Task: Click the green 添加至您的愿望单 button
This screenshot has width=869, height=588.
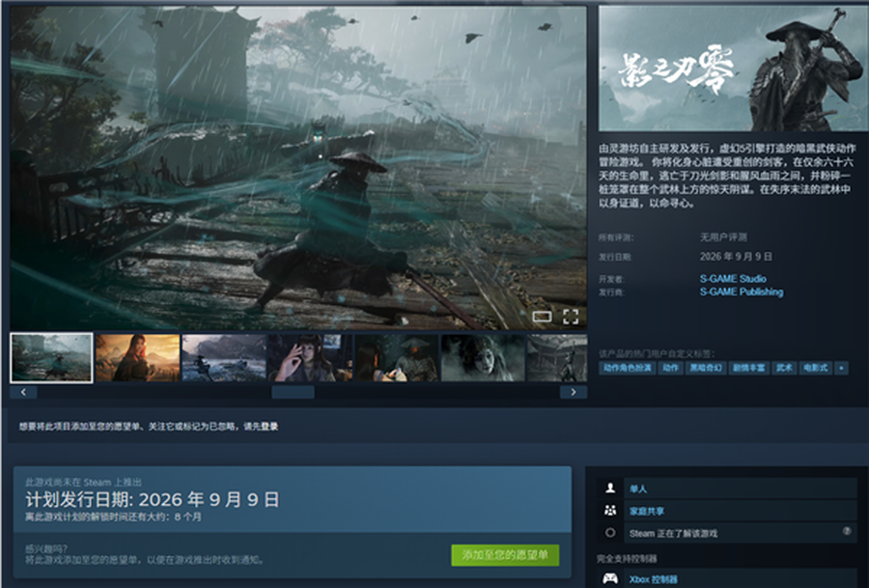Action: [505, 554]
